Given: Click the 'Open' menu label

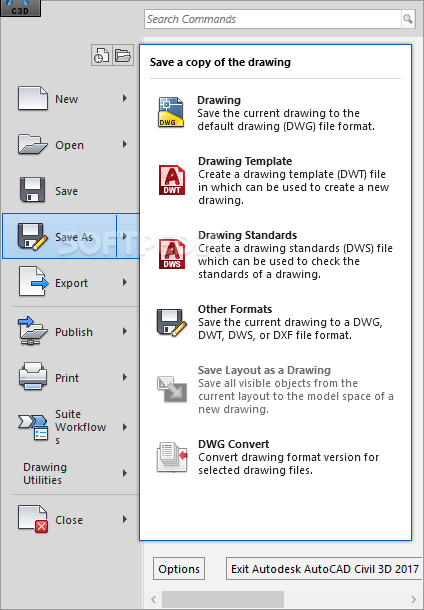Looking at the screenshot, I should click(69, 145).
